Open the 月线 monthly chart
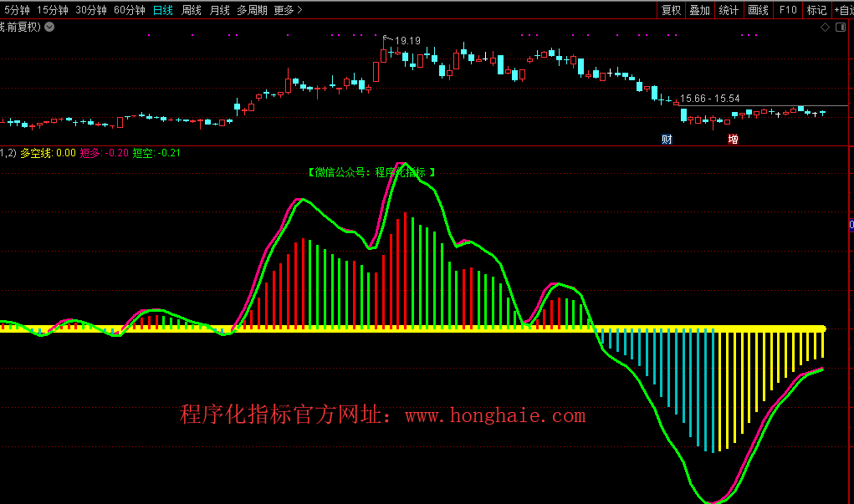 pyautogui.click(x=219, y=10)
